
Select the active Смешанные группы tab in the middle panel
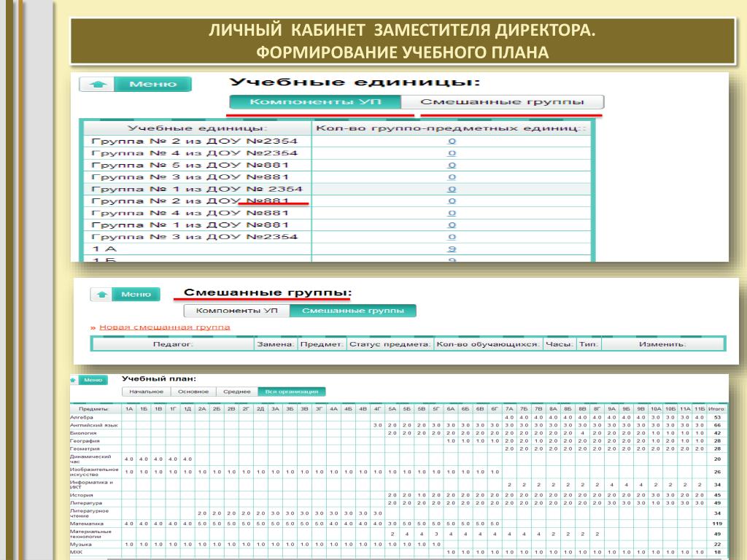[353, 311]
